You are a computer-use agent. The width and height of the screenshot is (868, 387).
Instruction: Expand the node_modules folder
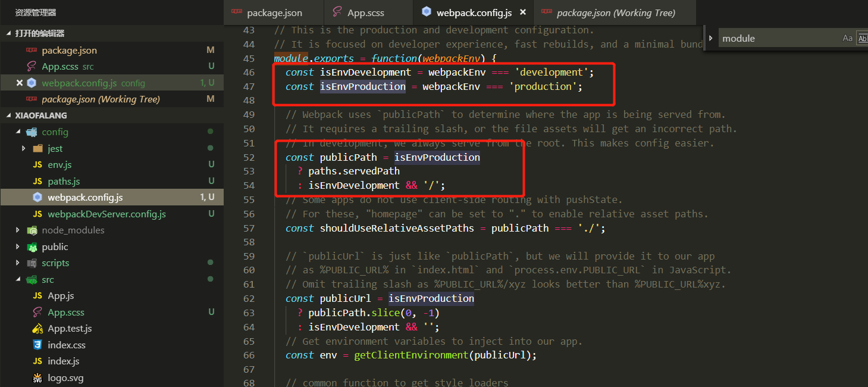(x=17, y=230)
